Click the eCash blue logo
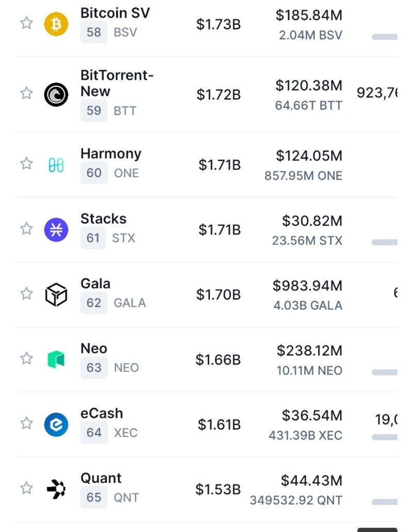The width and height of the screenshot is (413, 532). 56,424
